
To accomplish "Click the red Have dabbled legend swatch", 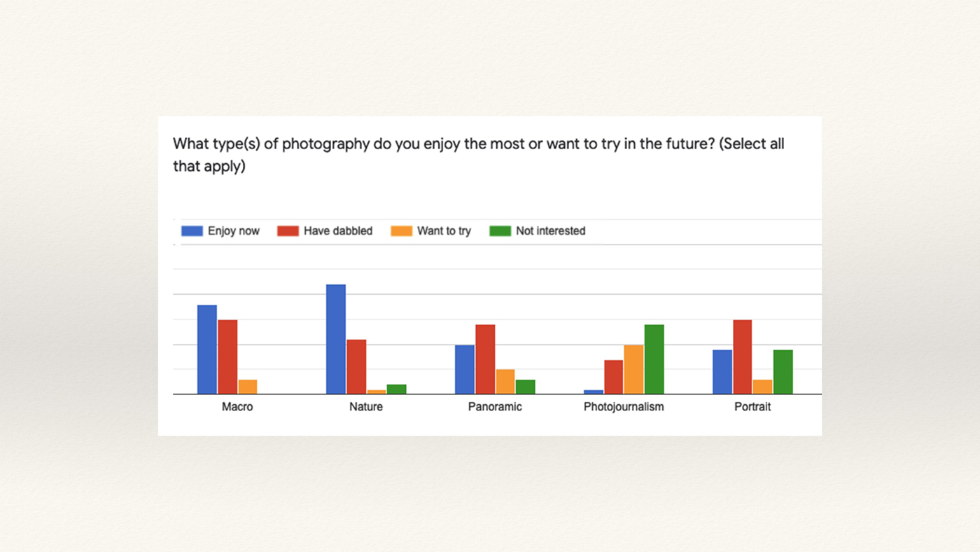I will (x=288, y=231).
